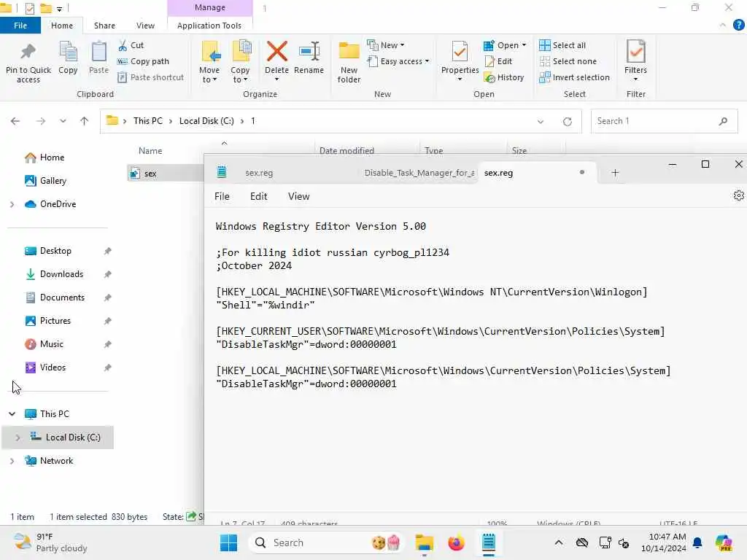Click the Copy ribbon button
Screen dimensions: 747x560
(x=68, y=58)
